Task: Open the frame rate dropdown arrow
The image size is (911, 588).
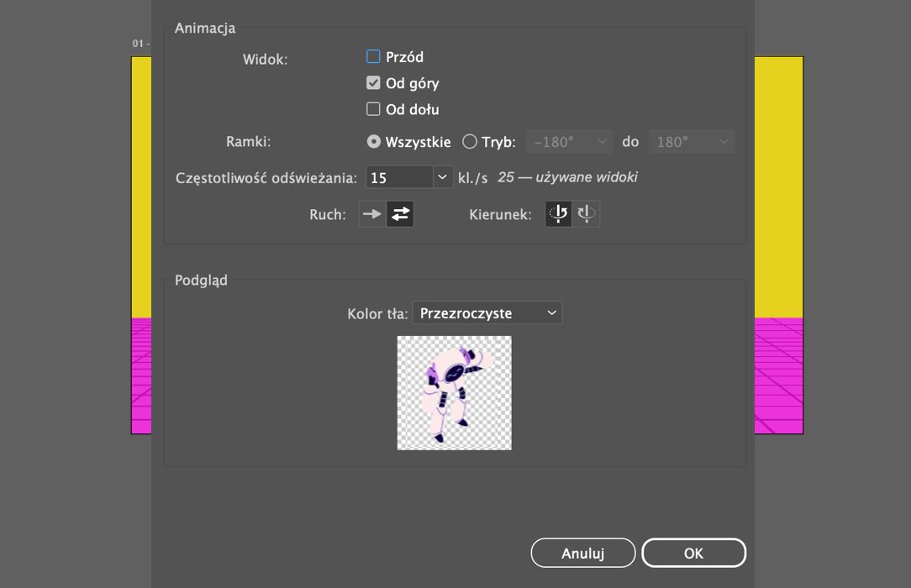Action: click(x=443, y=177)
